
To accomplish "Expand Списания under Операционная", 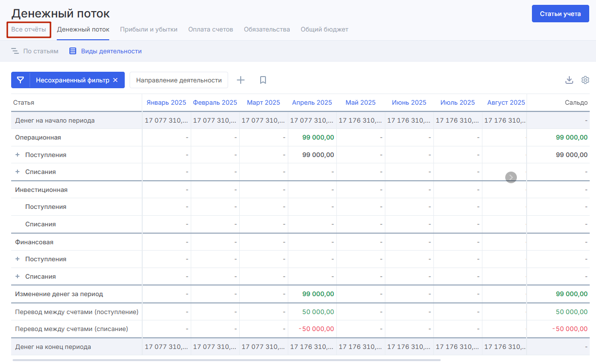I will tap(17, 172).
